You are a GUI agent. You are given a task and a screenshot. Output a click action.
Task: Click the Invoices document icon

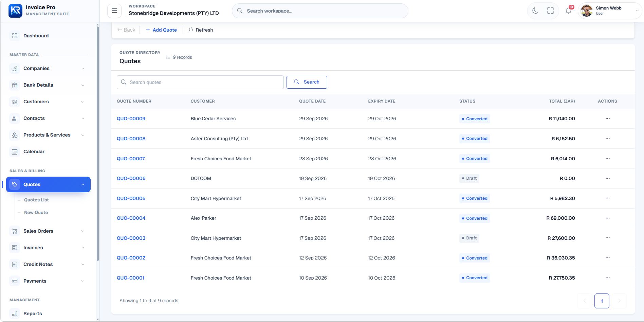pos(15,248)
